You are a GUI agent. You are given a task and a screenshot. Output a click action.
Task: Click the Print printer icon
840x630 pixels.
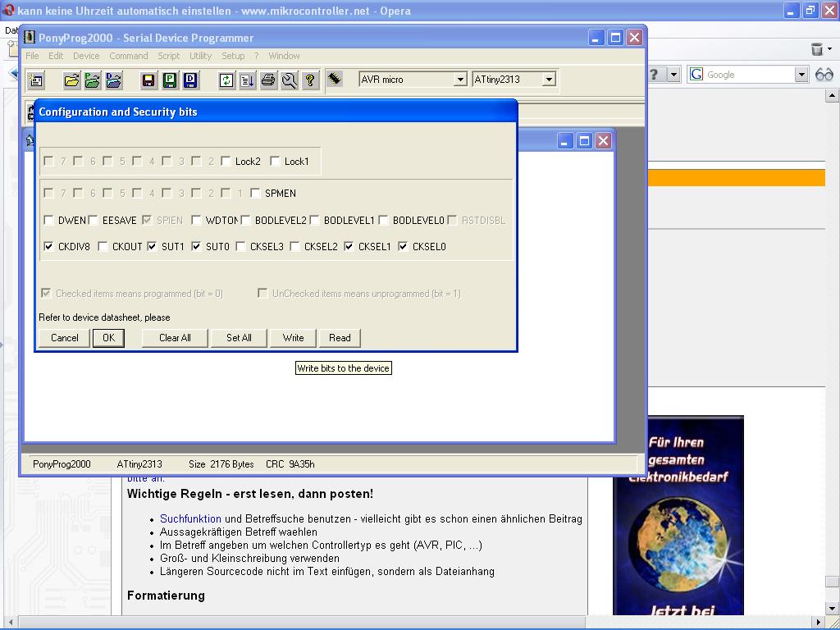pyautogui.click(x=268, y=80)
